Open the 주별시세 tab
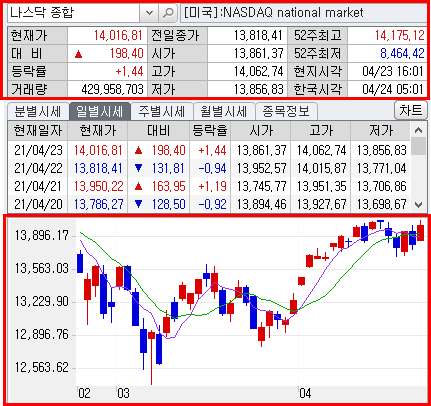This screenshot has height=406, width=431. [x=162, y=111]
